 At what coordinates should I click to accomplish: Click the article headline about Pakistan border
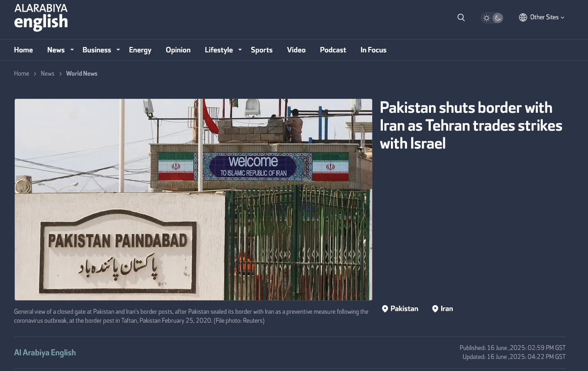[471, 125]
